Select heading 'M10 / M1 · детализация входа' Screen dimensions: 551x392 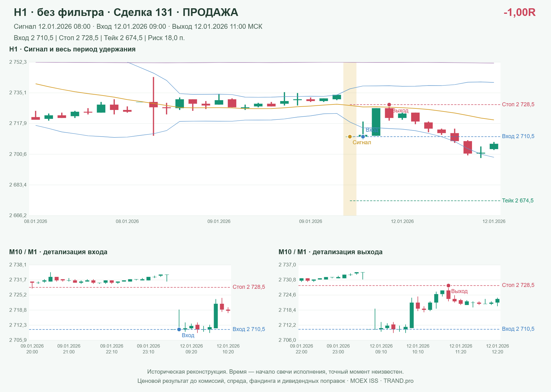click(58, 252)
